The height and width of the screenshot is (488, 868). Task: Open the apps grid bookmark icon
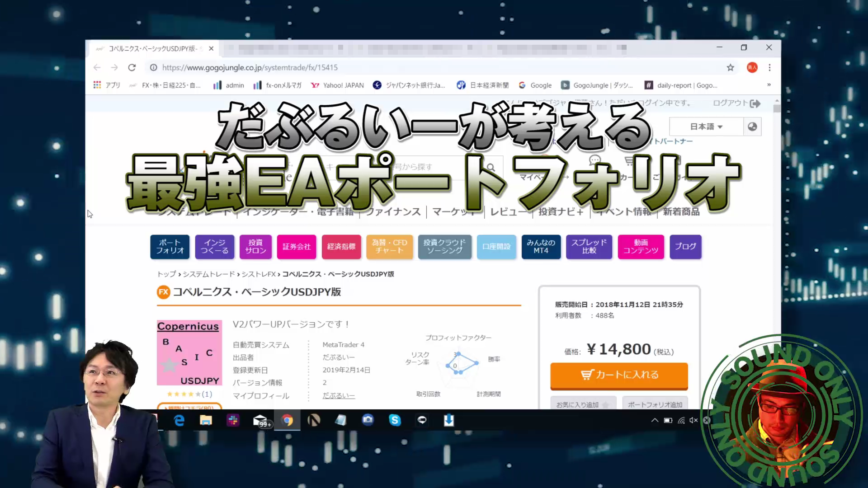click(97, 85)
